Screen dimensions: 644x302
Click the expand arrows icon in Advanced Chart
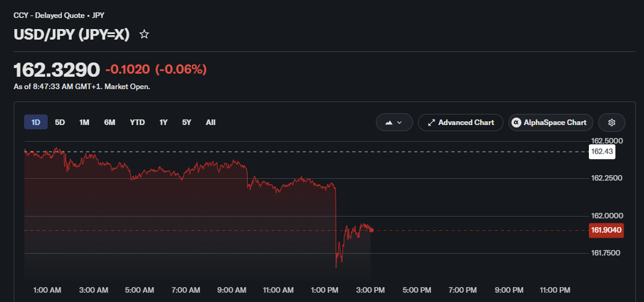(x=431, y=123)
